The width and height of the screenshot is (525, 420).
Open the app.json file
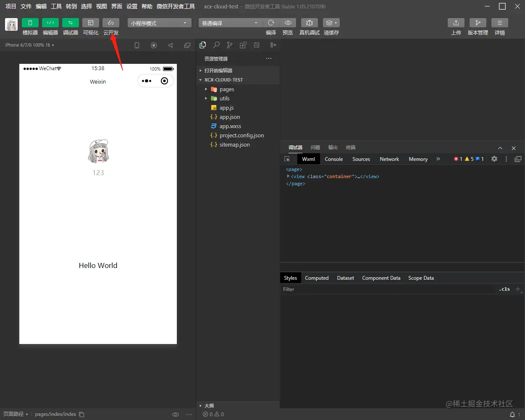(238, 117)
